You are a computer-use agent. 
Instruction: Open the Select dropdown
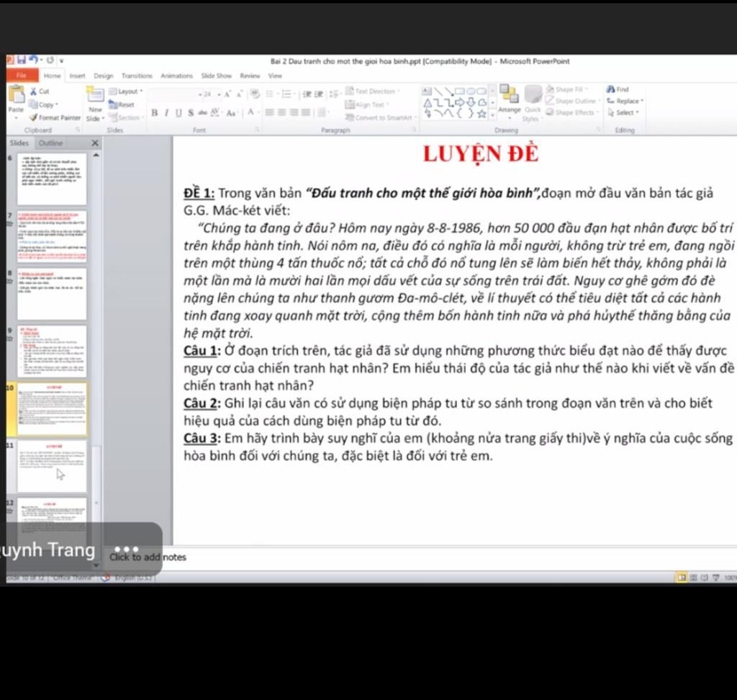tap(623, 112)
